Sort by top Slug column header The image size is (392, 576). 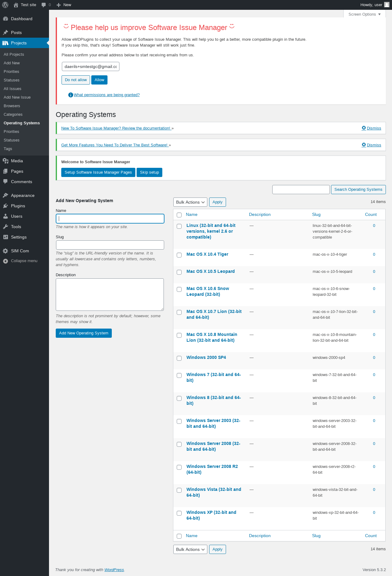click(316, 214)
